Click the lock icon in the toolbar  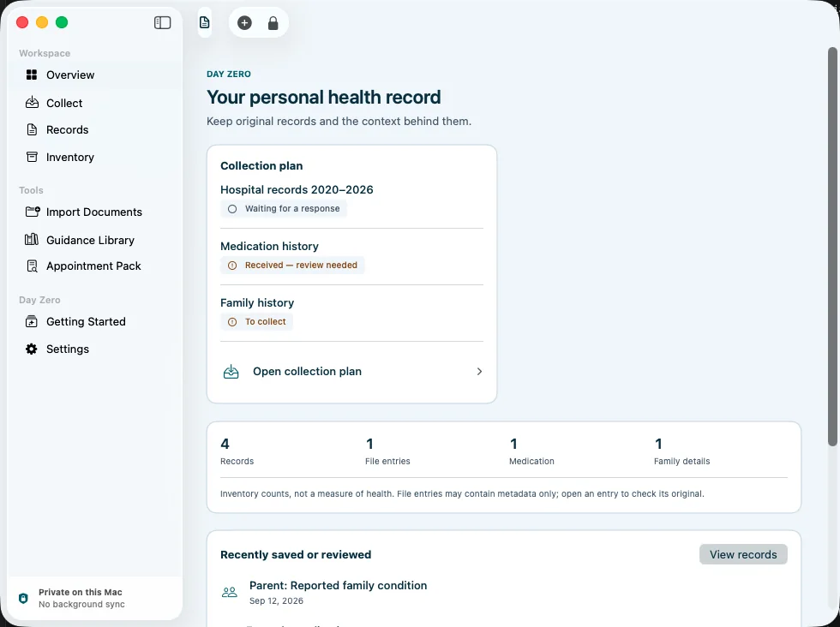point(273,23)
